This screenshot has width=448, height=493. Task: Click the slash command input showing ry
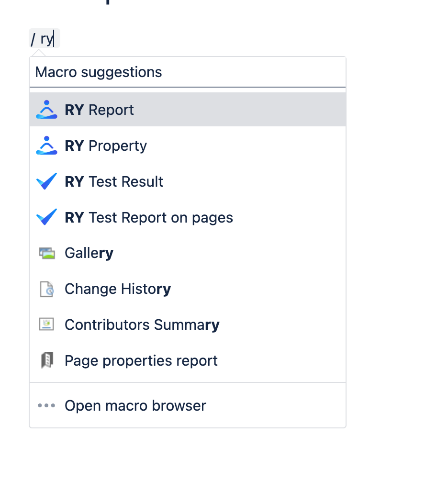coord(44,38)
